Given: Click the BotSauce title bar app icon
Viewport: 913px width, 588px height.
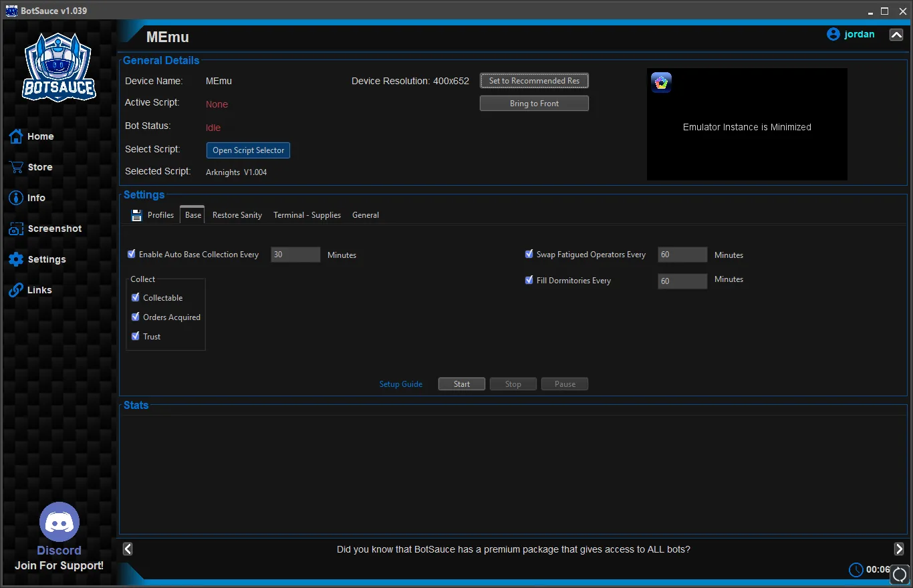Looking at the screenshot, I should point(11,11).
